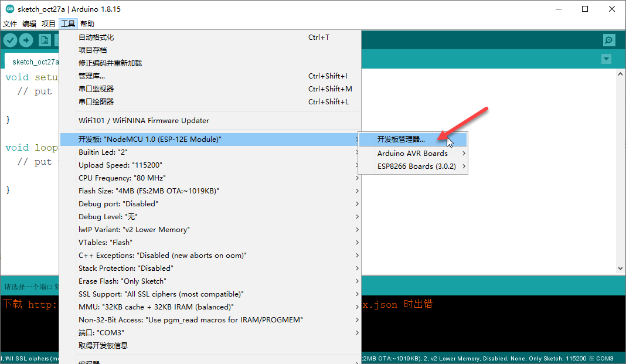Select the sketch_oct27a editor tab
The width and height of the screenshot is (626, 364).
(33, 62)
